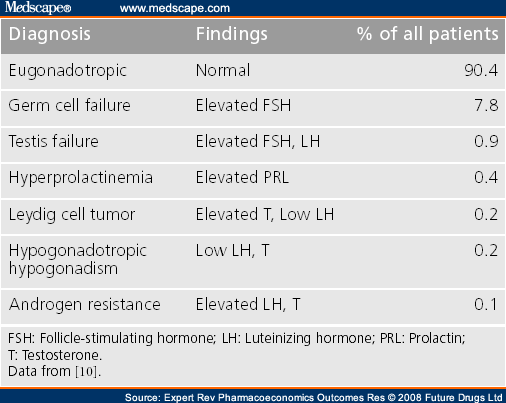Click the 90.4 percentage value
The height and width of the screenshot is (403, 506).
[481, 70]
